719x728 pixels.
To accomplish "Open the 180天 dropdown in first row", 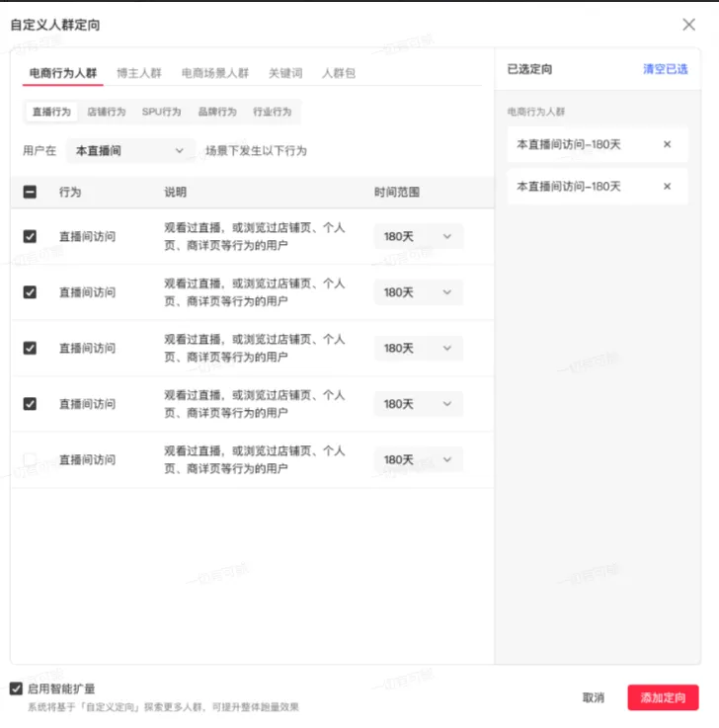I will click(x=418, y=236).
